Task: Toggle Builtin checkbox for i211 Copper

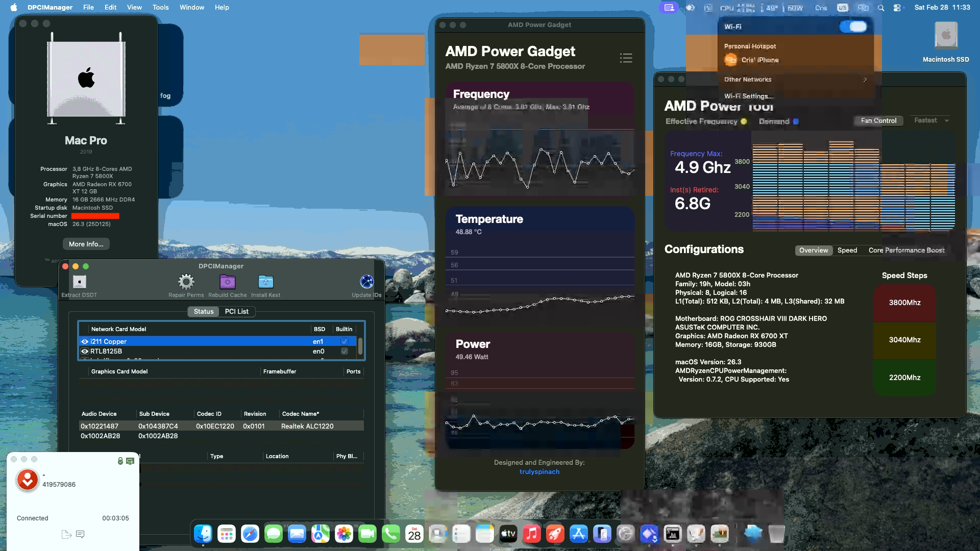Action: [x=345, y=341]
